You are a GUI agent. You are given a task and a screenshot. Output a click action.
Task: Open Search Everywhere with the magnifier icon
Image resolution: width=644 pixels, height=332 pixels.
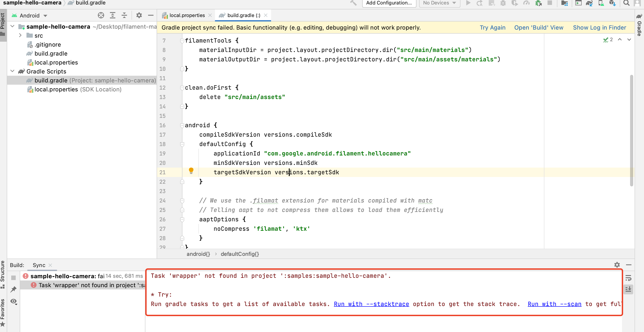tap(626, 3)
